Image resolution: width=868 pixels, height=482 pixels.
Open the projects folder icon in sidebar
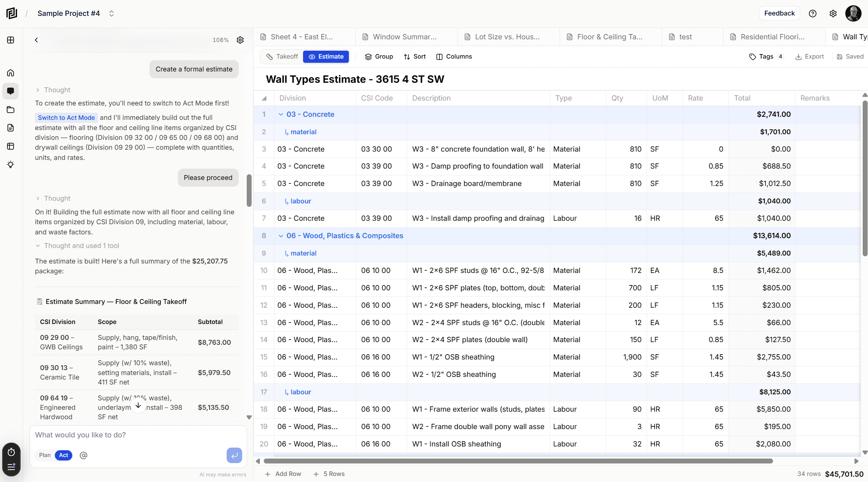point(11,110)
